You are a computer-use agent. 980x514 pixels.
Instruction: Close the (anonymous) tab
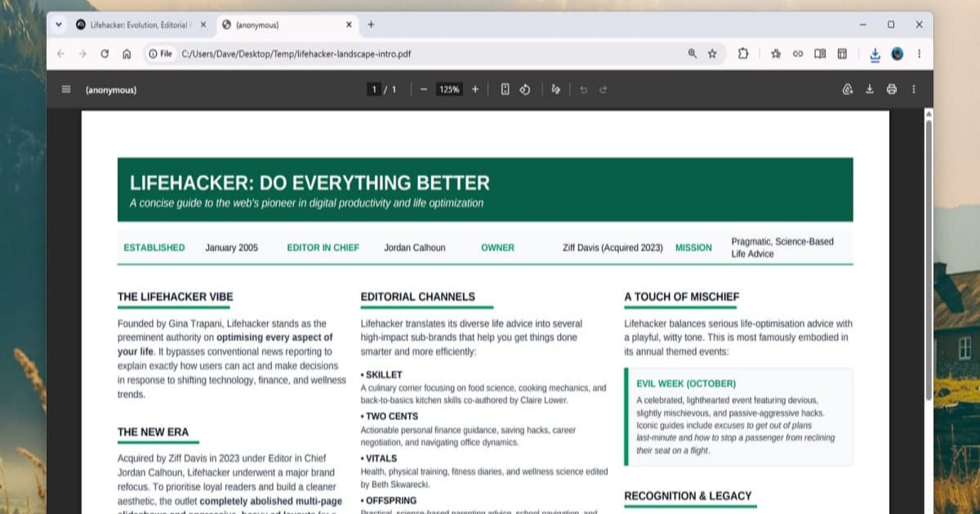point(350,24)
